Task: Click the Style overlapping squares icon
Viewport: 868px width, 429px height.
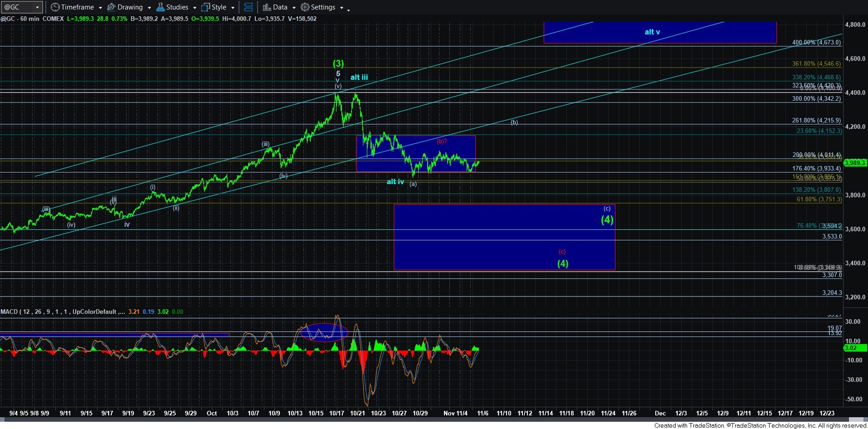Action: [x=205, y=7]
